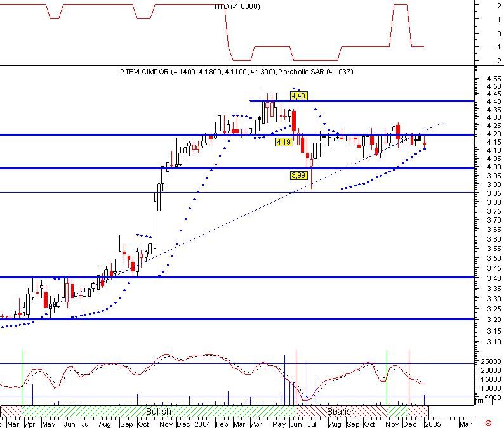Click the Parabolic SAR (4.1037) label

tap(315, 72)
